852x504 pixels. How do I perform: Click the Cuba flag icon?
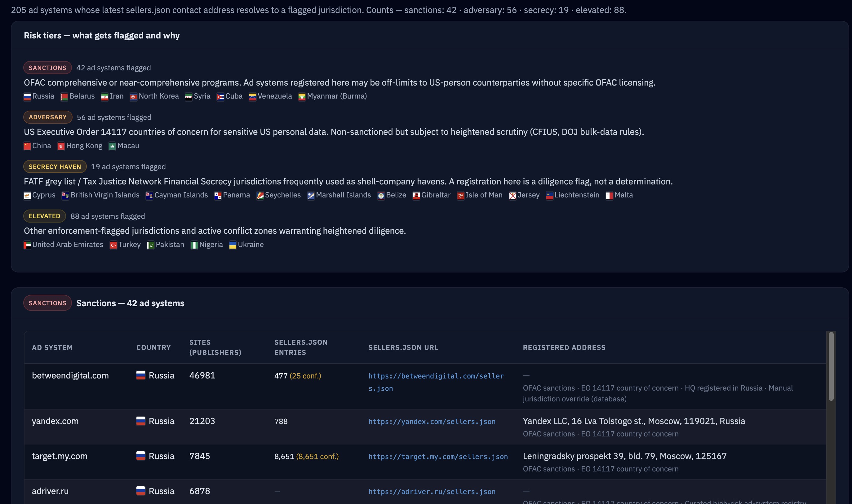[220, 97]
